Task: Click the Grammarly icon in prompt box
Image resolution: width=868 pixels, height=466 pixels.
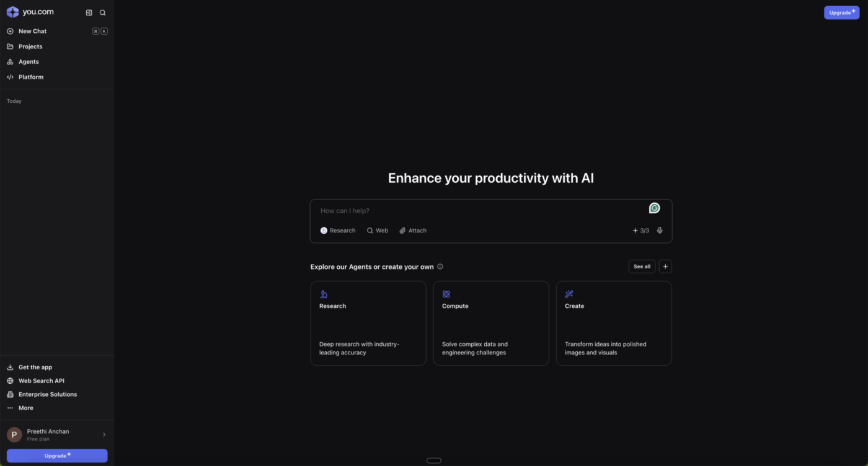Action: pos(654,208)
